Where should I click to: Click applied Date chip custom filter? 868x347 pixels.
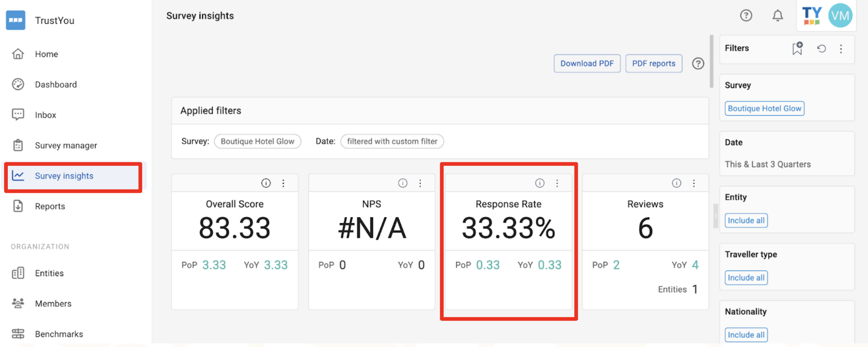pyautogui.click(x=392, y=141)
